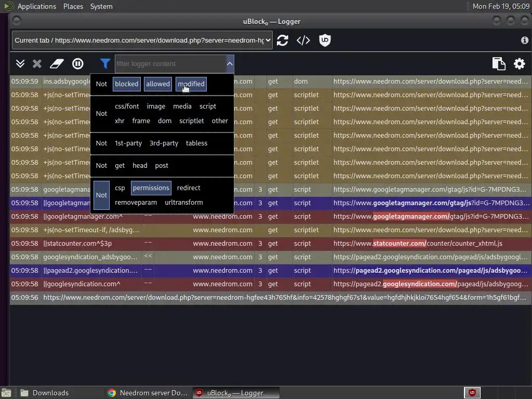Click the clock showing Mon Feb 19
The width and height of the screenshot is (532, 399).
(x=501, y=6)
